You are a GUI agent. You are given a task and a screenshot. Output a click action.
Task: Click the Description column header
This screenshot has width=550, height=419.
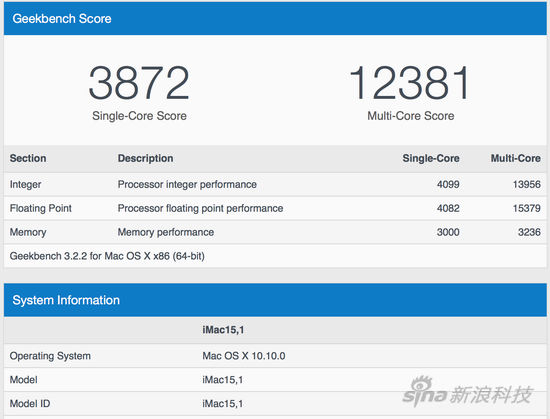point(146,158)
